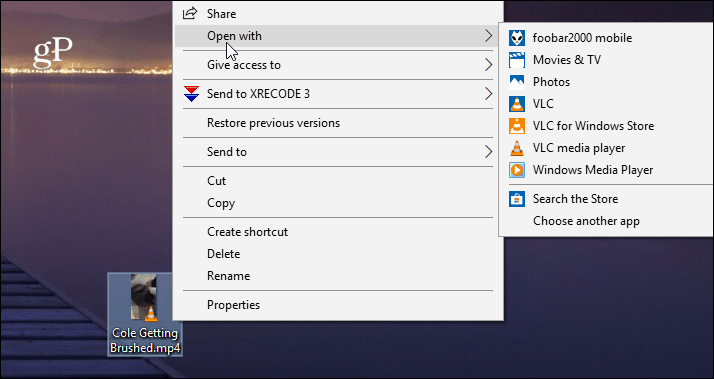Screen dimensions: 714x379
Task: Click the VLC media player cone icon
Action: click(517, 148)
